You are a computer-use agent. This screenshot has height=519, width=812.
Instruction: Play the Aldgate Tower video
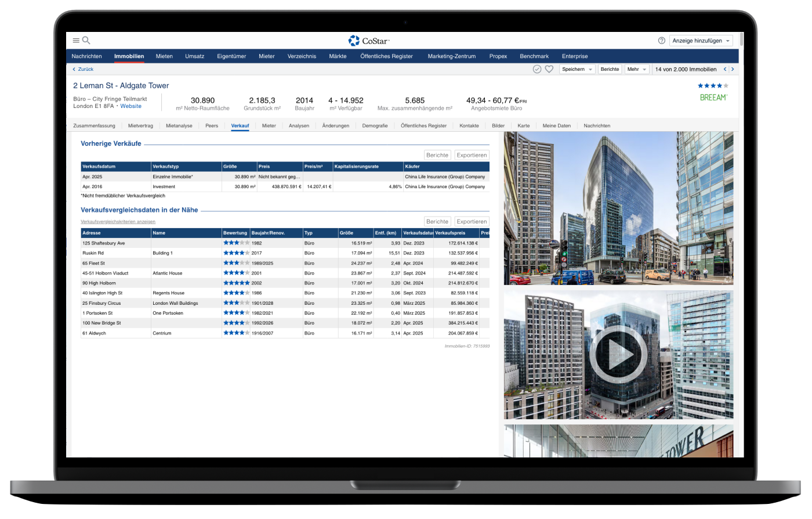(618, 354)
